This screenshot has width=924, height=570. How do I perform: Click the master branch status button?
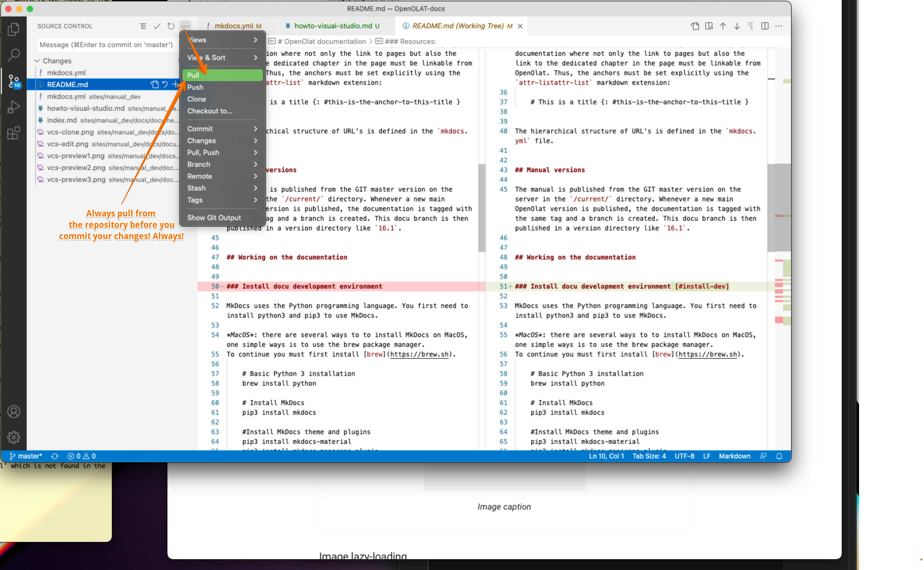26,456
